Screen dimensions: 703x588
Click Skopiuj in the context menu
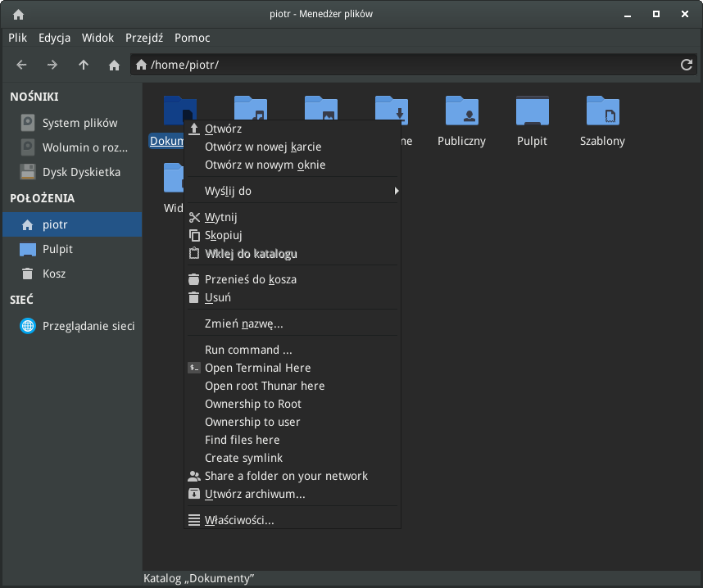223,235
